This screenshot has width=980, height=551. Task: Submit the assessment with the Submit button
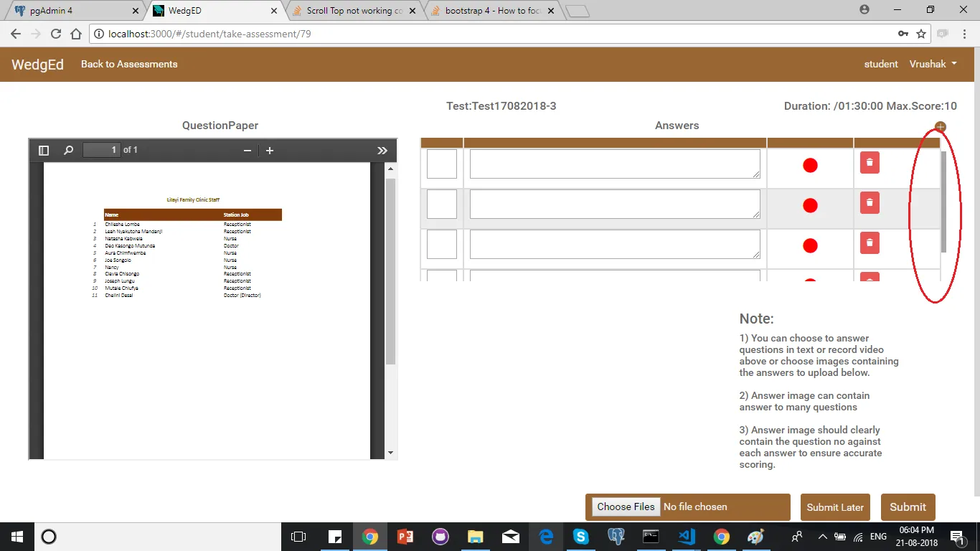coord(908,507)
